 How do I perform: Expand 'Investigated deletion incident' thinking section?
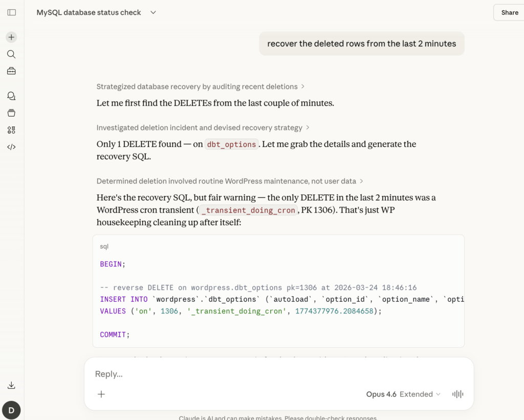(203, 127)
